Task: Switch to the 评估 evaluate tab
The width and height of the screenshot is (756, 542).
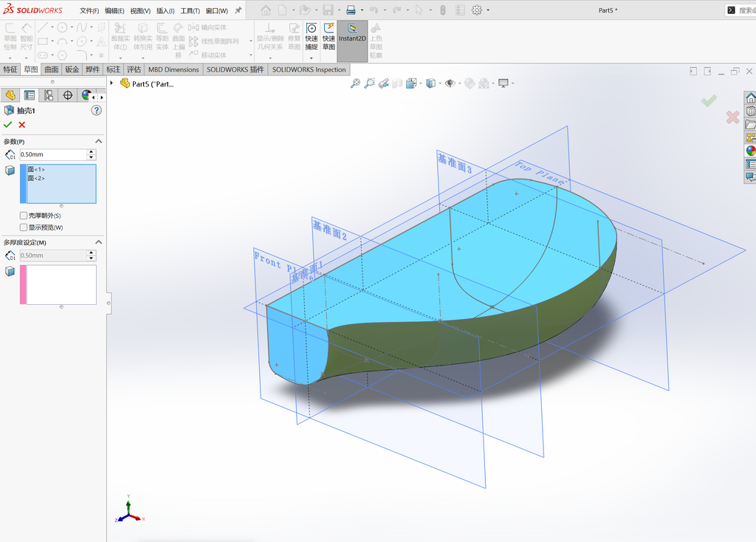Action: (x=134, y=69)
